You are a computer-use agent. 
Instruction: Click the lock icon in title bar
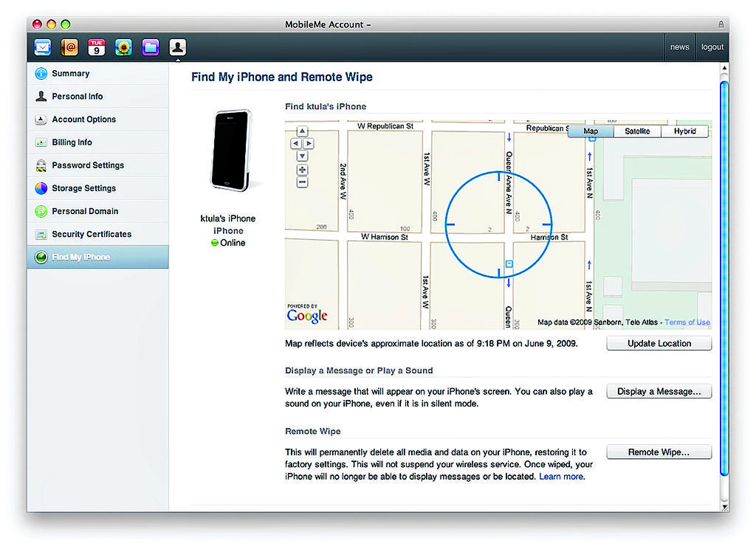point(721,24)
